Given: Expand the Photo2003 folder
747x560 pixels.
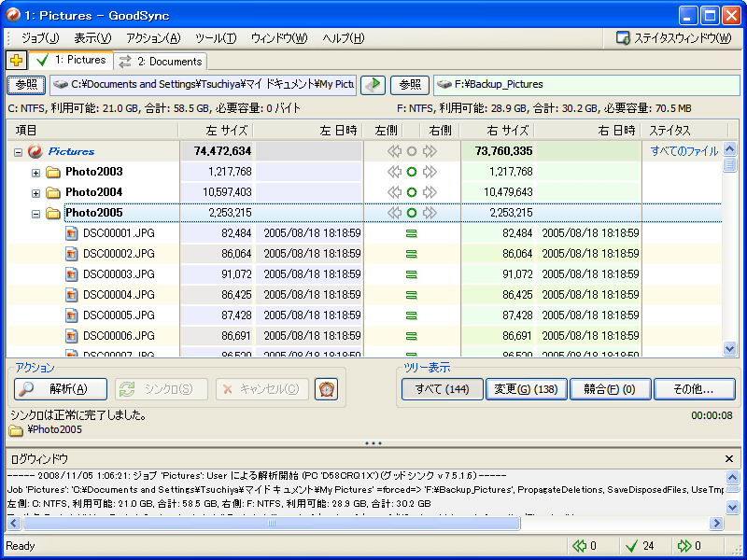Looking at the screenshot, I should (35, 173).
